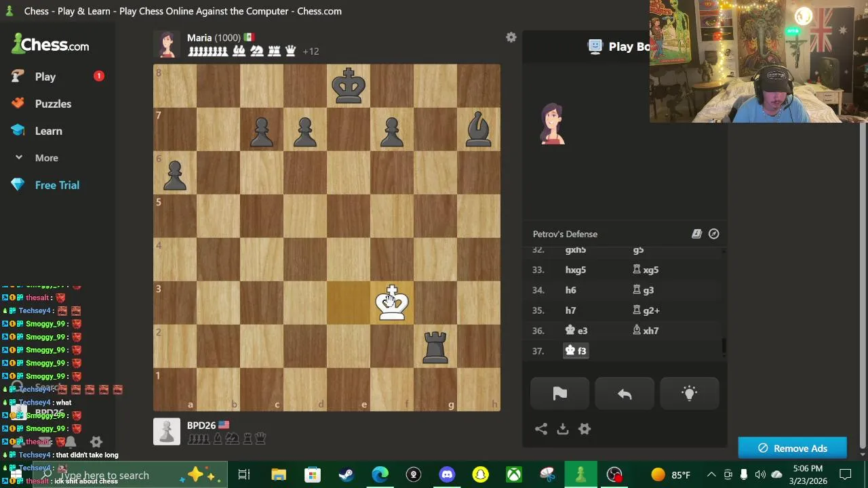This screenshot has height=488, width=868.
Task: Open the Play section in sidebar
Action: click(x=45, y=77)
